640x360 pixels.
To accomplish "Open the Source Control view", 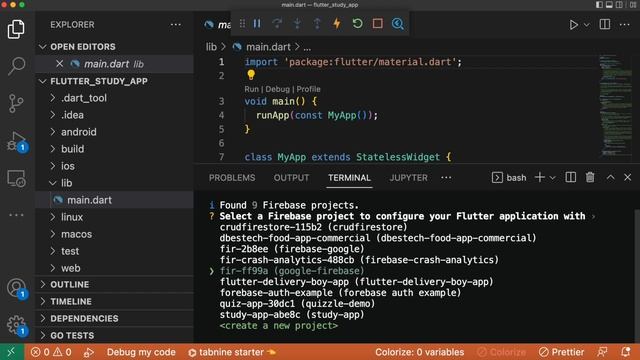I will click(x=16, y=103).
